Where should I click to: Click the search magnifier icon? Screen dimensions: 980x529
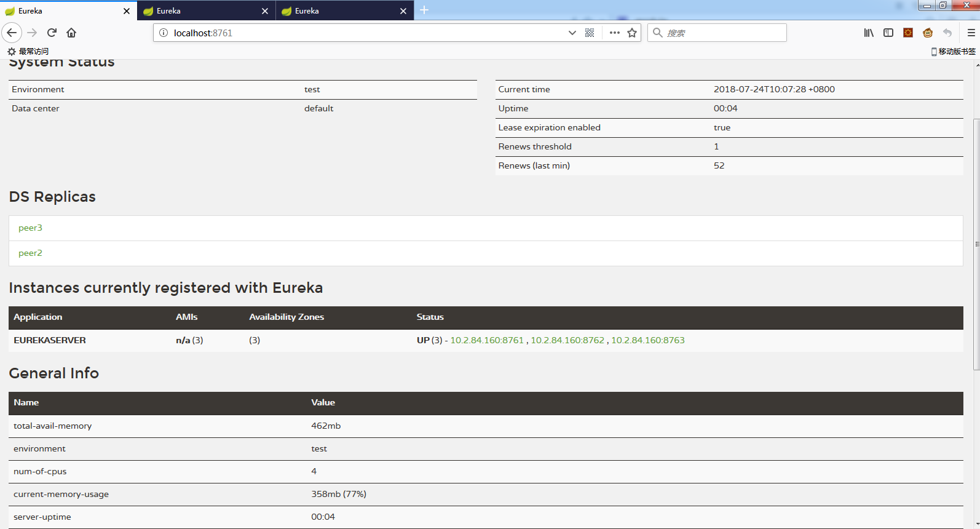(657, 33)
